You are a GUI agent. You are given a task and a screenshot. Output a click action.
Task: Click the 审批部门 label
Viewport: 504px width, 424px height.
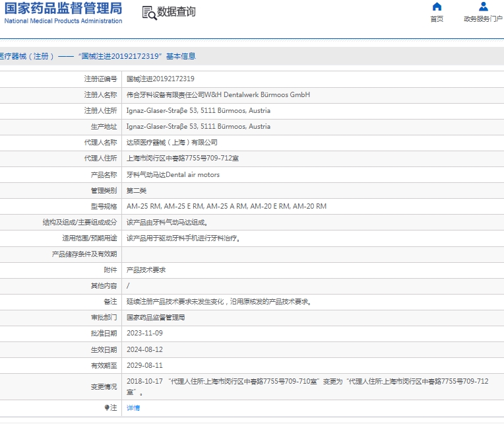pyautogui.click(x=104, y=318)
